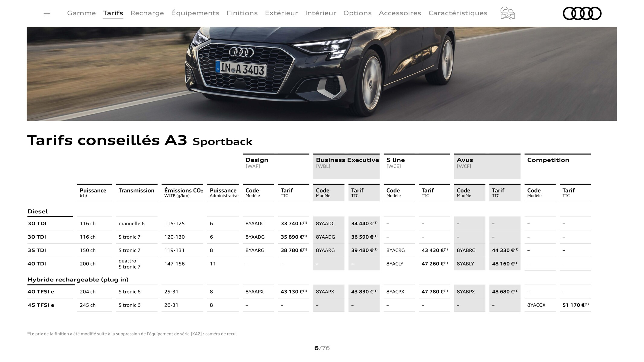The width and height of the screenshot is (644, 362).
Task: Select the 40 TDI row label
Action: coord(37,264)
